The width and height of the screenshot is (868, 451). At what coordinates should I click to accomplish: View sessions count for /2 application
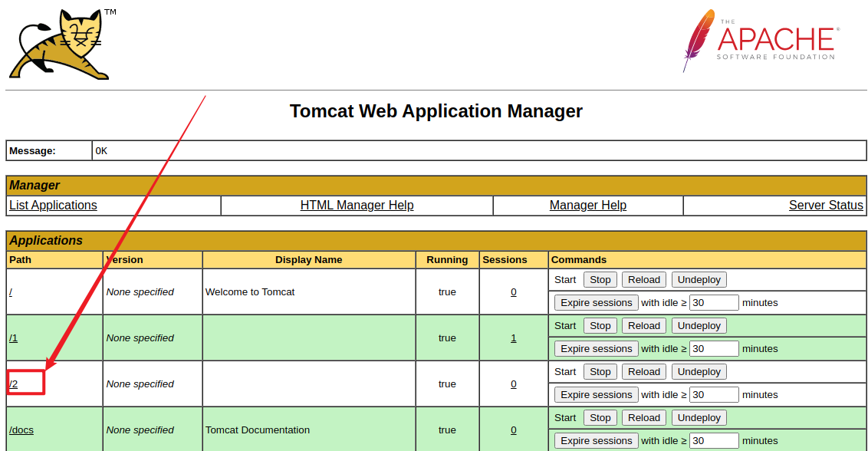514,384
